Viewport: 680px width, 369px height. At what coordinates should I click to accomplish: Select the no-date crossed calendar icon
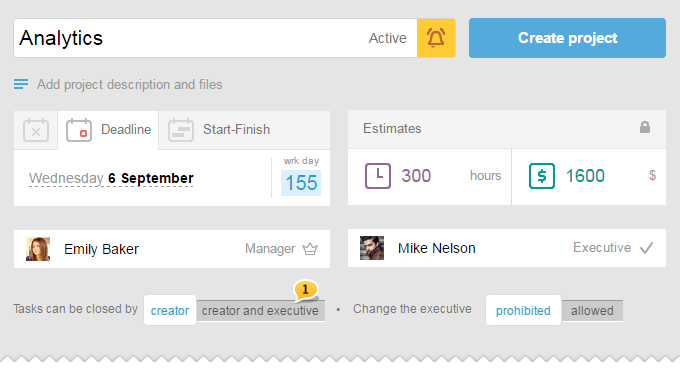pos(36,130)
